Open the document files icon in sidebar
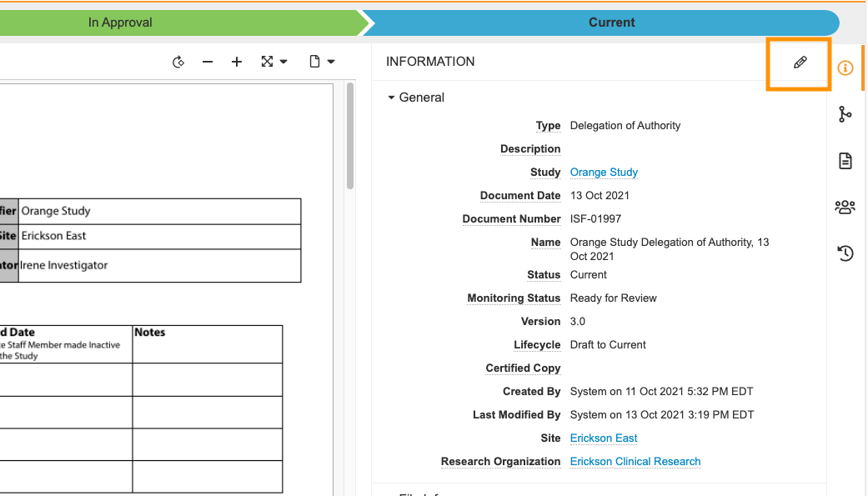Viewport: 868px width, 496px height. (x=845, y=161)
